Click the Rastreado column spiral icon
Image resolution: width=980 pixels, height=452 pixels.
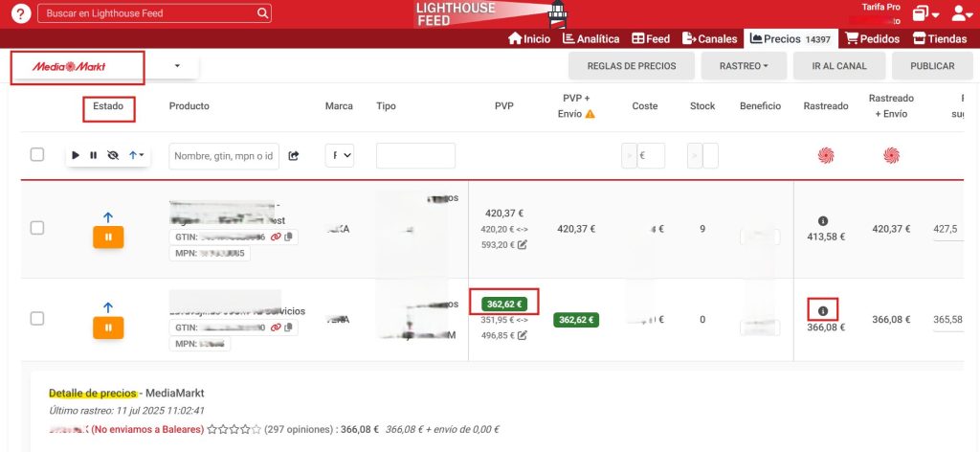click(826, 155)
